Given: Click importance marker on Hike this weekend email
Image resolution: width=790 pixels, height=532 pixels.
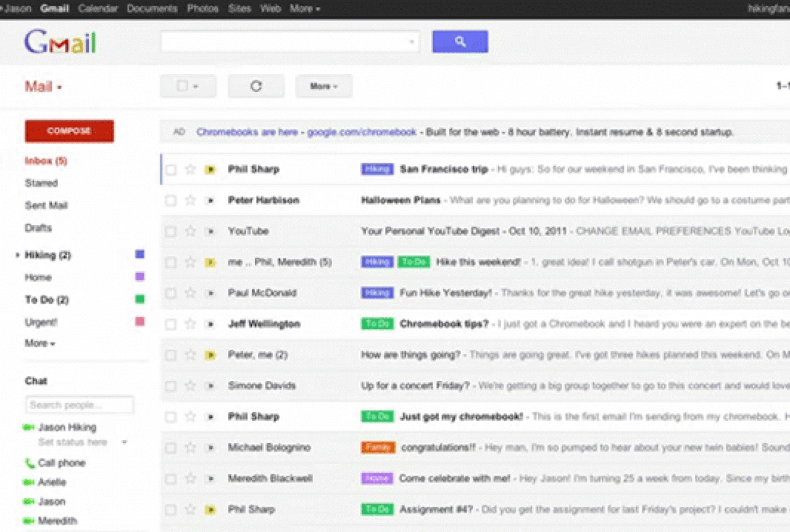Looking at the screenshot, I should [210, 262].
